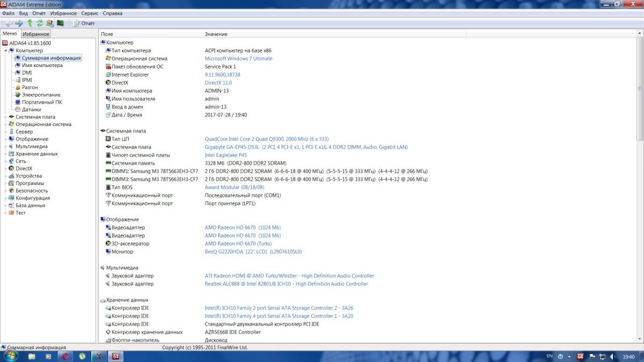This screenshot has width=644, height=362.
Task: Expand the Системная плата tree node
Action: pos(5,117)
